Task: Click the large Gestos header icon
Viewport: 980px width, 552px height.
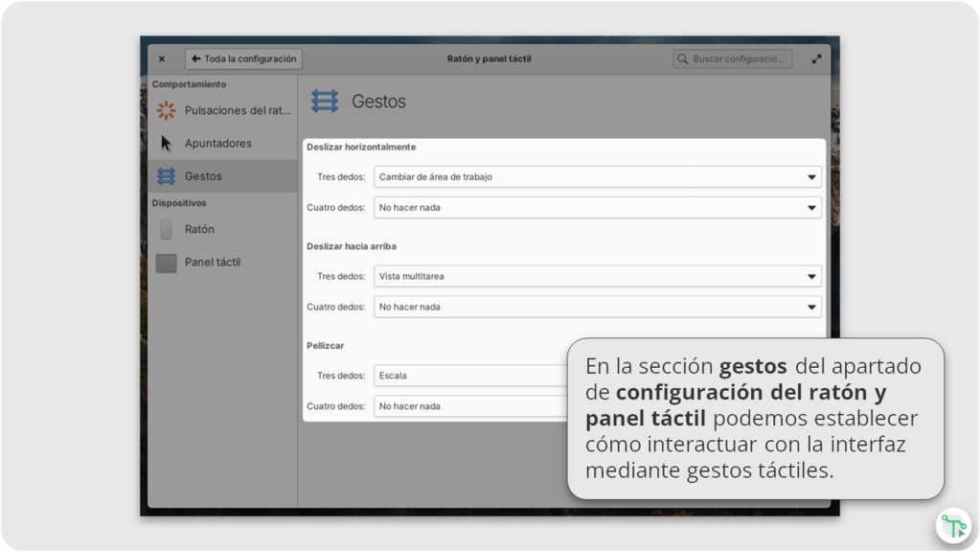Action: 325,102
